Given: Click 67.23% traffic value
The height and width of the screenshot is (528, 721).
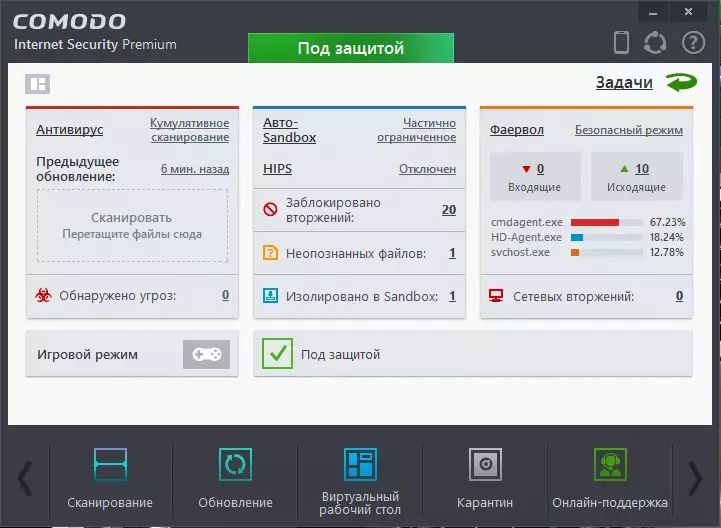Looking at the screenshot, I should [x=667, y=222].
